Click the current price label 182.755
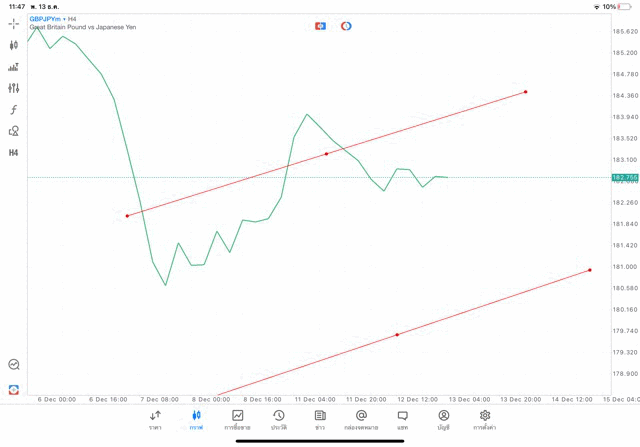The height and width of the screenshot is (447, 640). coord(624,177)
